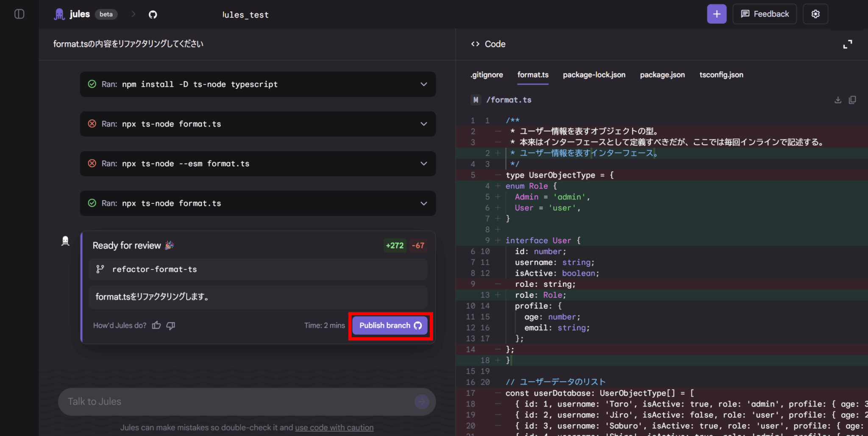
Task: Click the 'interface User {' code line
Action: pyautogui.click(x=543, y=240)
